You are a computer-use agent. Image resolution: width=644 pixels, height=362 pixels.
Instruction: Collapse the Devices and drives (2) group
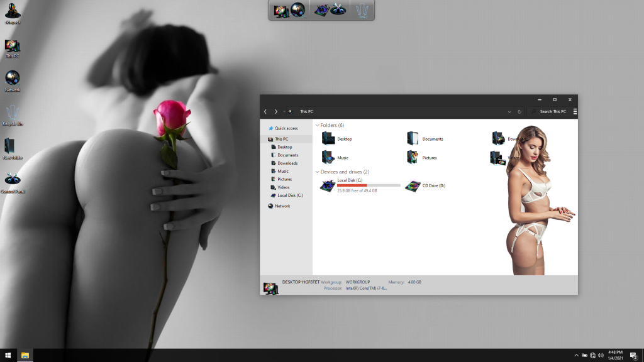point(318,172)
